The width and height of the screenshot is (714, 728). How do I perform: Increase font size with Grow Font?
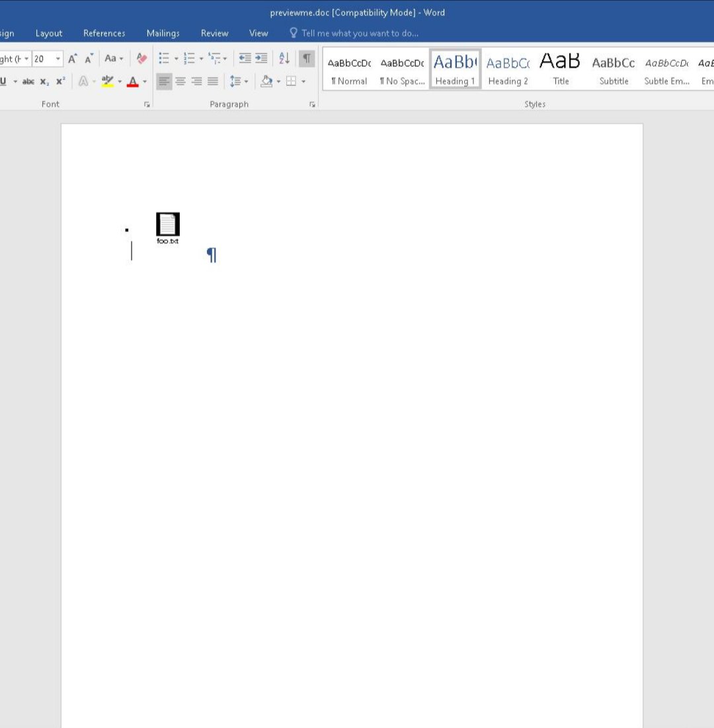click(73, 58)
